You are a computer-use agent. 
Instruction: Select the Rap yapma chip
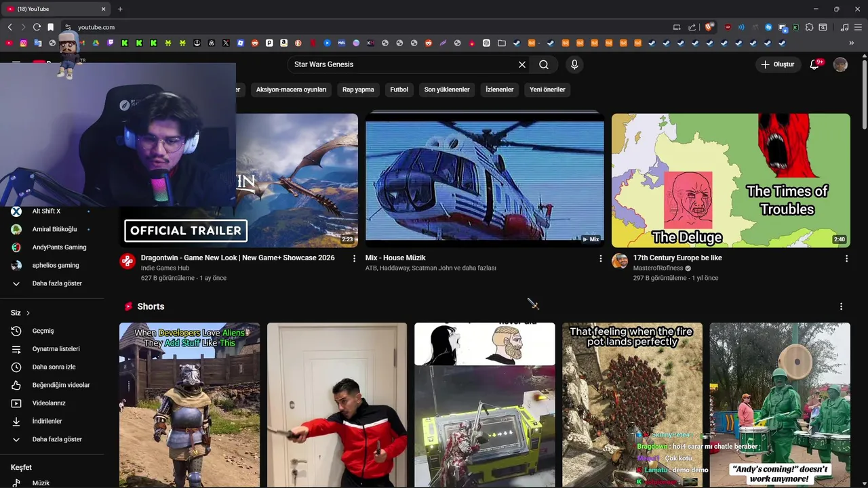pyautogui.click(x=358, y=89)
